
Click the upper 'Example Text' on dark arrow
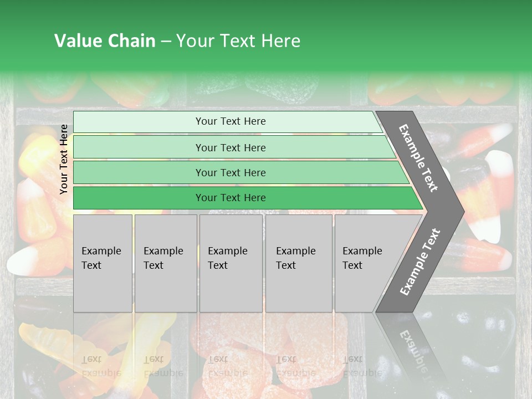(418, 158)
